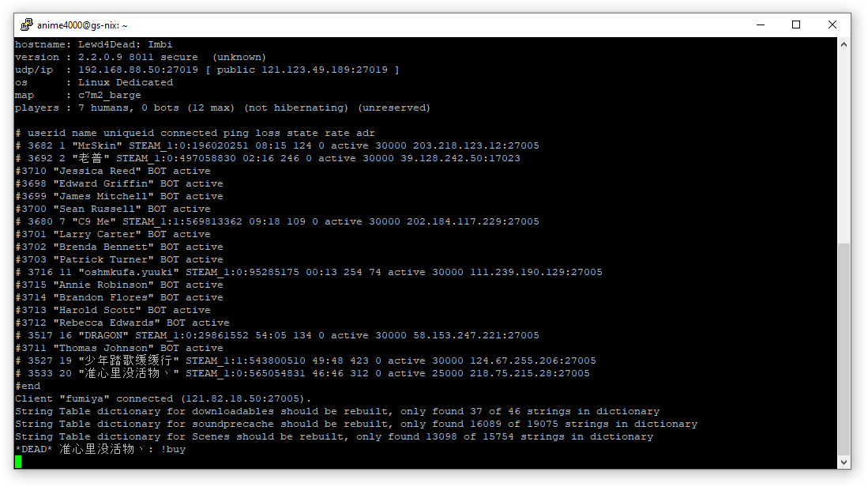The image size is (868, 487).
Task: Click the 'hostname: Lewd4Dead: Imbi' line
Action: pos(93,44)
